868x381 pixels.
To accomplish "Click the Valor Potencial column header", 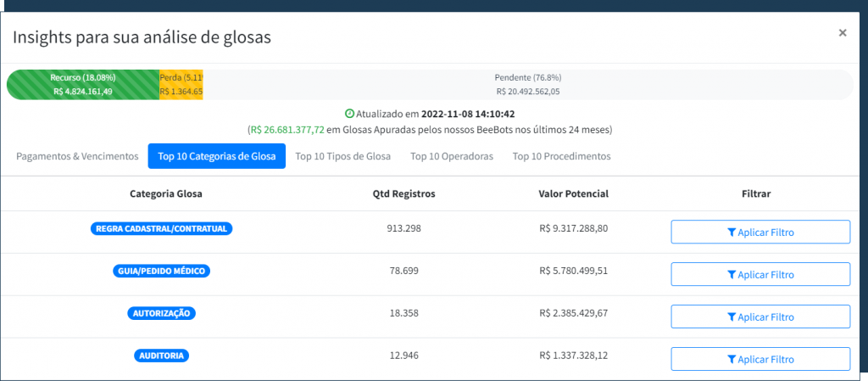I will 573,193.
